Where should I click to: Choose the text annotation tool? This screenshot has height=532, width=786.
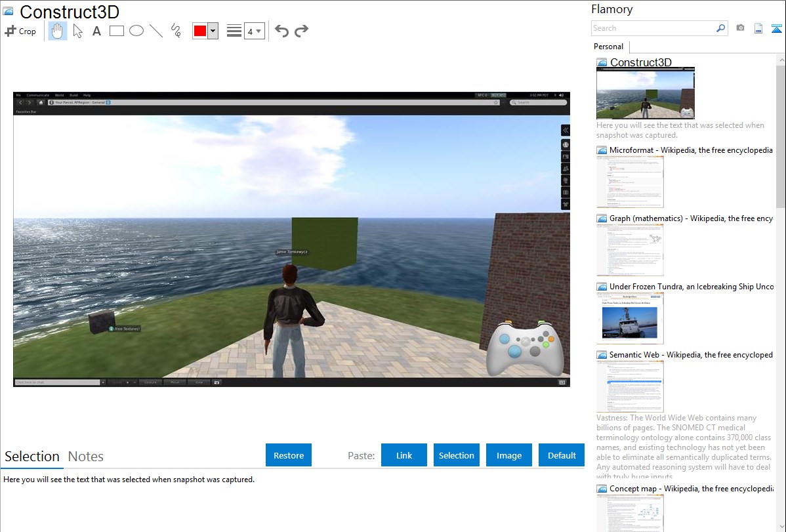click(x=96, y=31)
